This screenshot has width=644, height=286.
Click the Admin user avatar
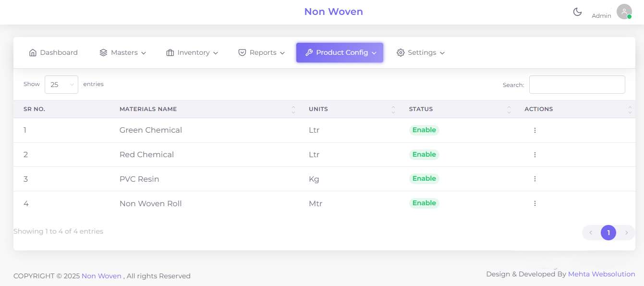(x=624, y=12)
